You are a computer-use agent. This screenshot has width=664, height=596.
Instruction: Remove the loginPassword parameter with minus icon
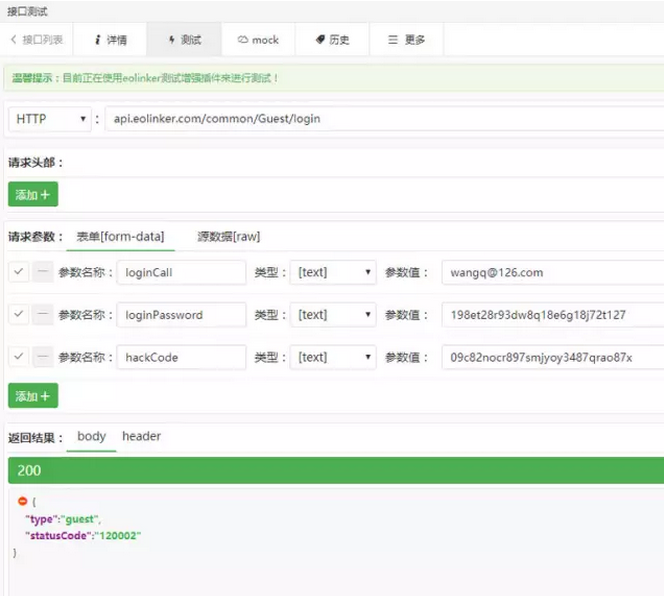(x=43, y=314)
